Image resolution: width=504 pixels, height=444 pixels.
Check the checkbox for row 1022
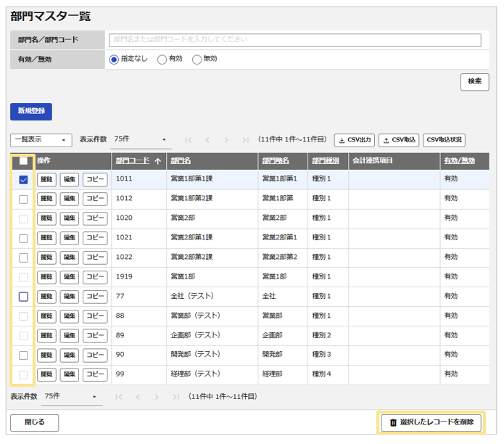click(x=23, y=258)
